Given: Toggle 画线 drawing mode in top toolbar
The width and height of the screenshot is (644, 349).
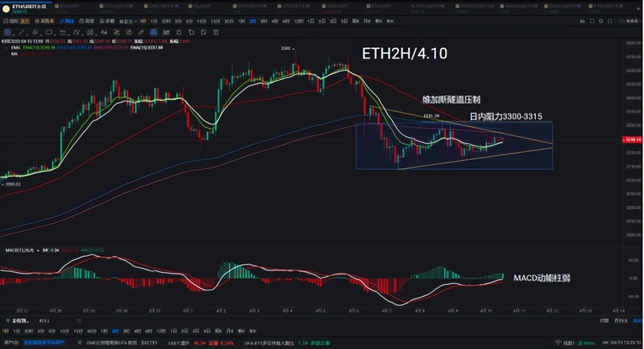Looking at the screenshot, I should pyautogui.click(x=66, y=21).
